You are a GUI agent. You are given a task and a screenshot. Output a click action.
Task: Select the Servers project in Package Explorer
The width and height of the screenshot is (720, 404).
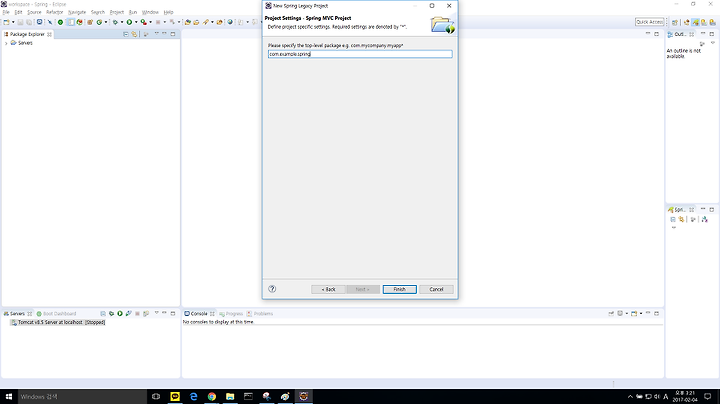coord(21,43)
